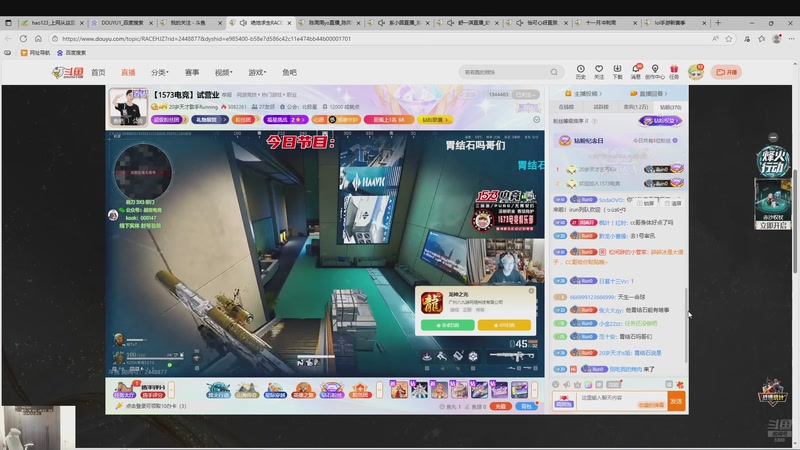Open the 鱼吧 navigation item

click(289, 72)
